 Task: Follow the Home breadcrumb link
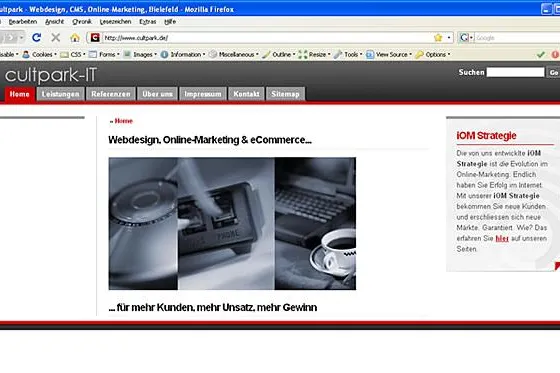[124, 121]
